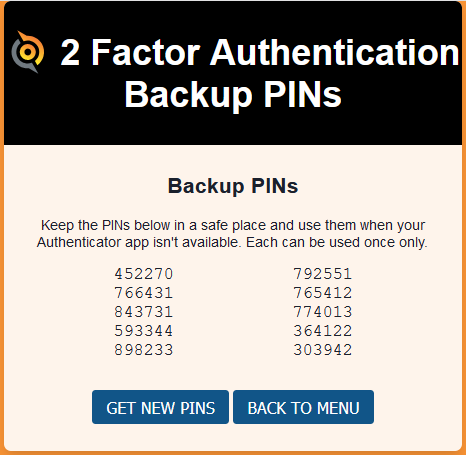
Task: Select backup PIN 898233
Action: [144, 350]
